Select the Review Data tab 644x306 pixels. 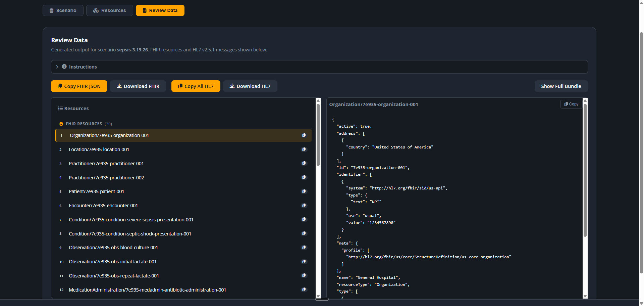[160, 10]
